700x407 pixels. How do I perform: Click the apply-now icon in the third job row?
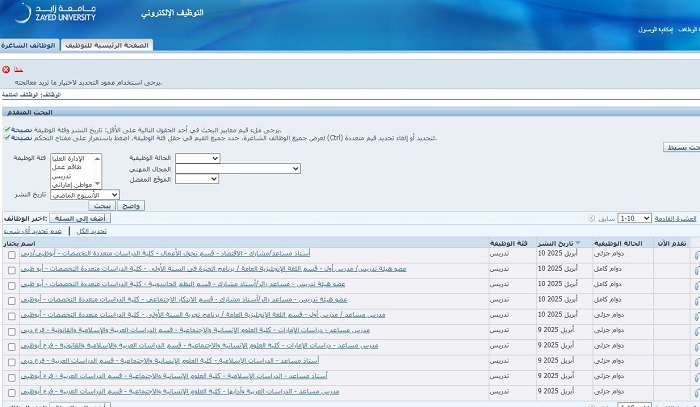(695, 285)
